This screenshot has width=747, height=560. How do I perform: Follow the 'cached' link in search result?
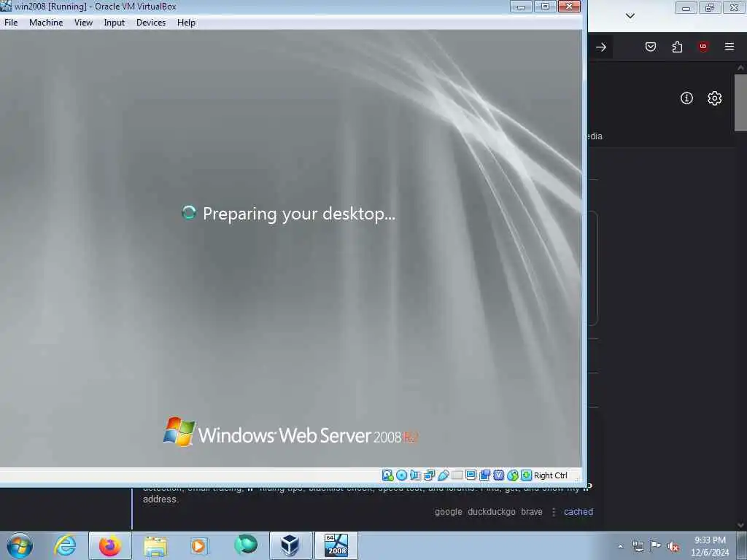[578, 511]
